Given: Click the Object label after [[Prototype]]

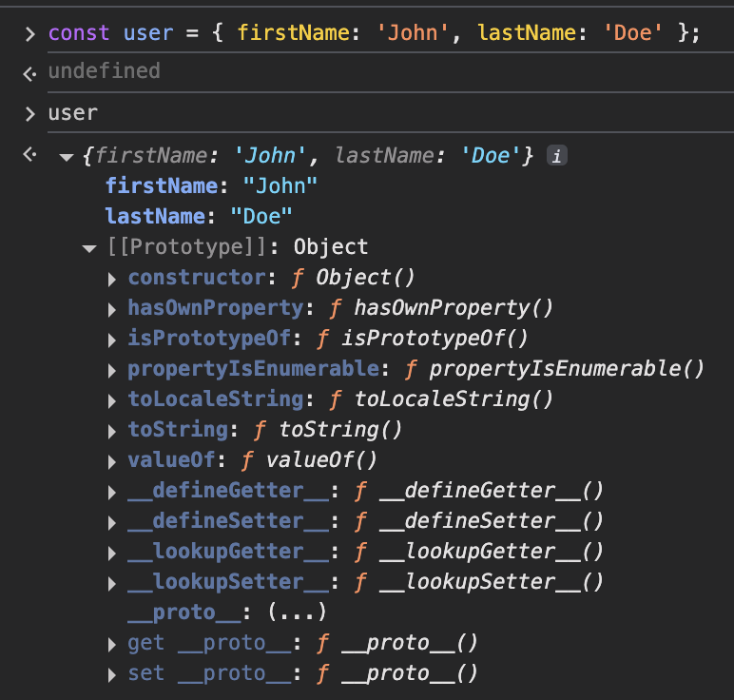Looking at the screenshot, I should click(x=331, y=246).
